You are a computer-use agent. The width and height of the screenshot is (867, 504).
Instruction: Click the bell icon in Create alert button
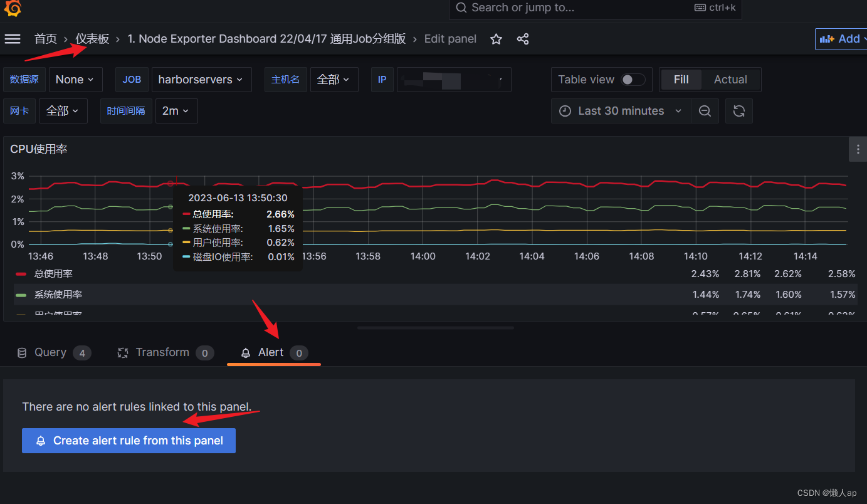41,441
